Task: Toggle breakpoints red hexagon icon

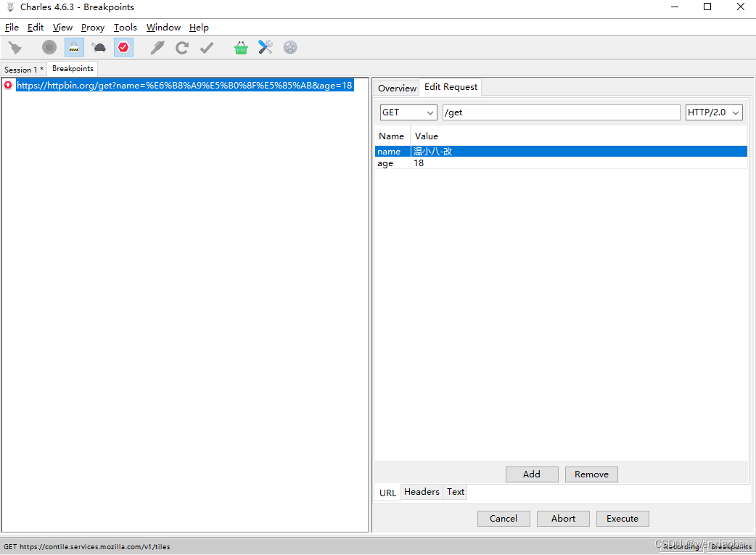Action: tap(123, 47)
